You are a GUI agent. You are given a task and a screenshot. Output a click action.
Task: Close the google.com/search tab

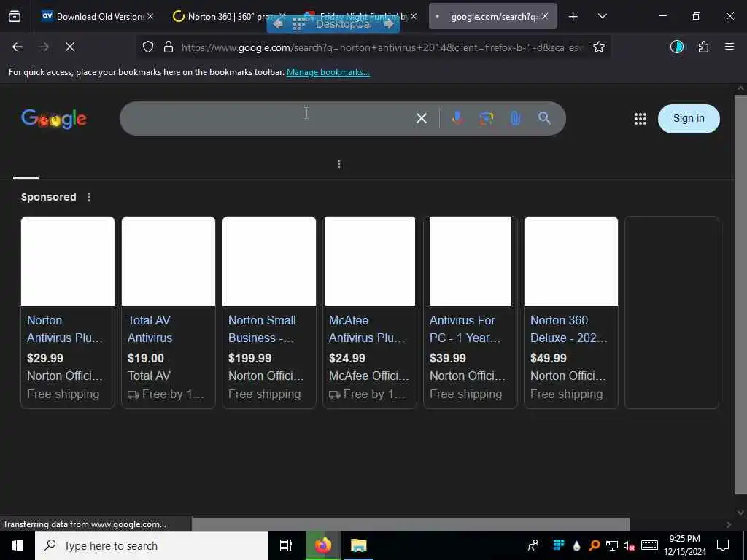(x=544, y=16)
